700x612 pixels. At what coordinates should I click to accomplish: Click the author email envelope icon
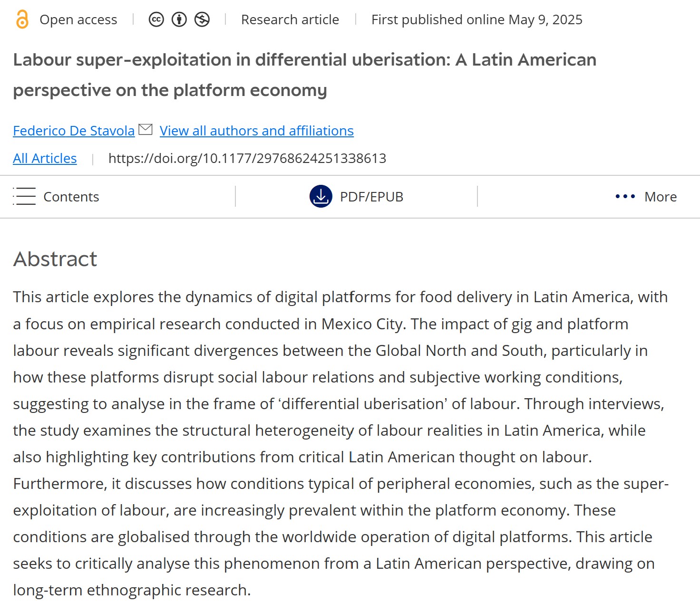click(x=146, y=129)
